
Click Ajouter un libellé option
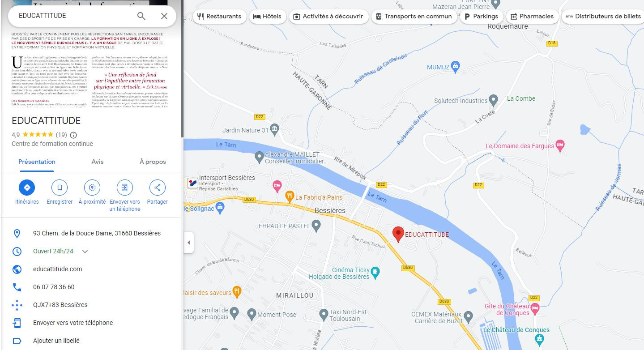coord(56,341)
